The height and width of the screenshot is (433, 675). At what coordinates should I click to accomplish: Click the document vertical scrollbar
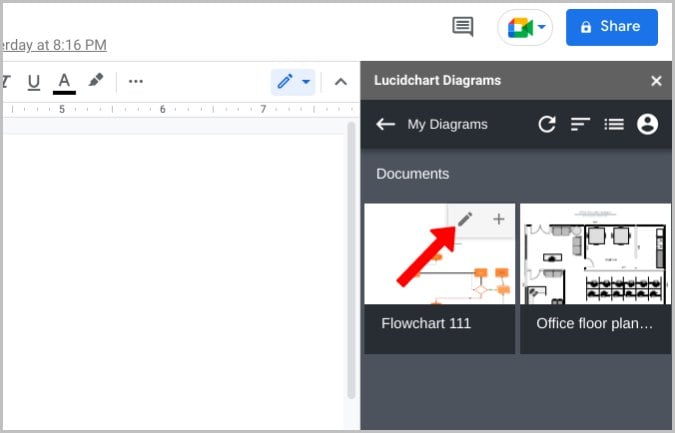tap(351, 260)
